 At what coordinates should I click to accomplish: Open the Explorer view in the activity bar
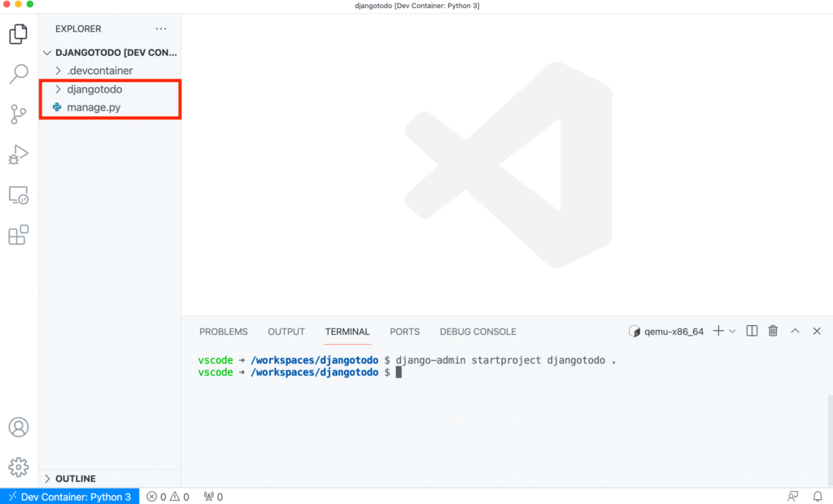click(x=19, y=34)
